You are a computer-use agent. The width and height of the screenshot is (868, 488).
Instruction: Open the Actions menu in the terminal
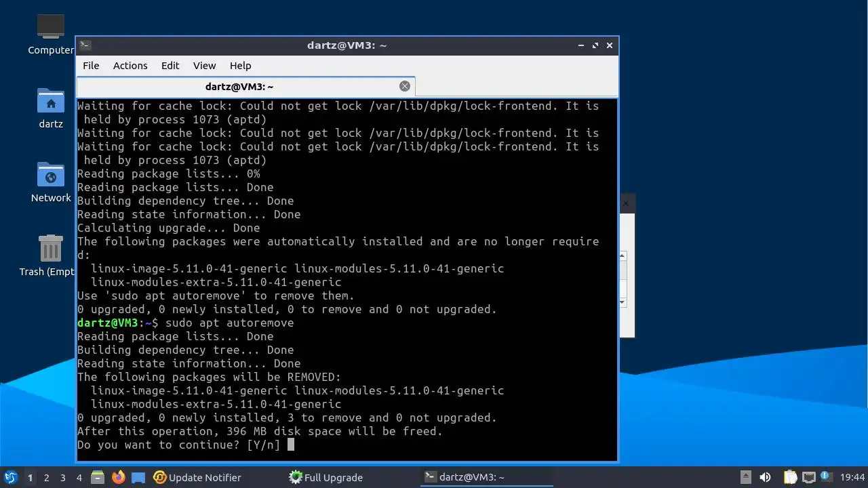pos(130,66)
